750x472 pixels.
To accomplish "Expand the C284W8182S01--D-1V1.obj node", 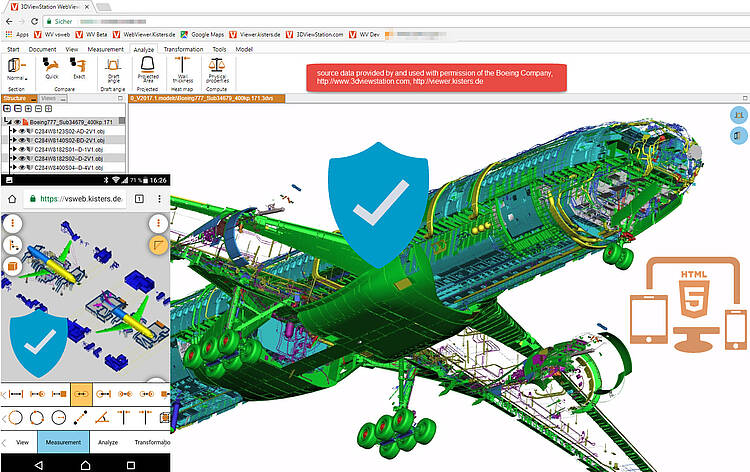I will pos(15,149).
